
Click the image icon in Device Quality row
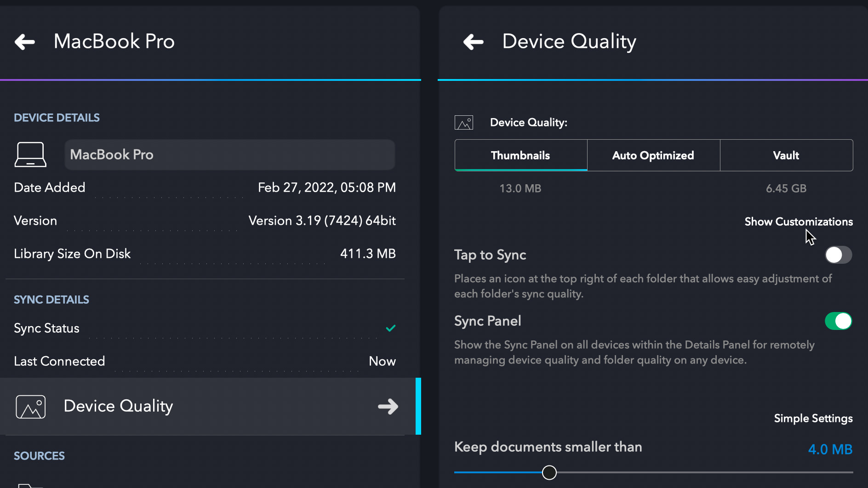tap(31, 407)
